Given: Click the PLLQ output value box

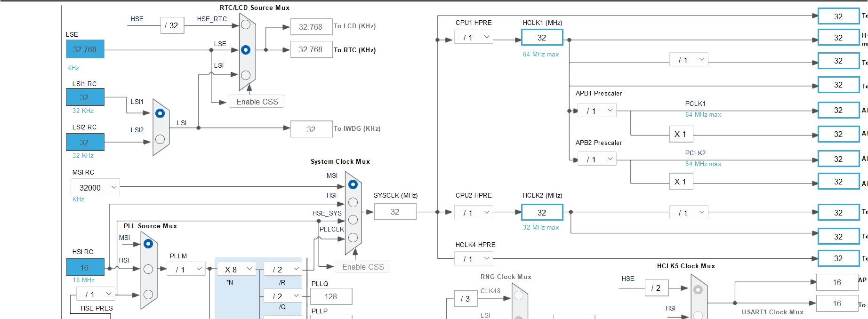Looking at the screenshot, I should click(x=331, y=296).
